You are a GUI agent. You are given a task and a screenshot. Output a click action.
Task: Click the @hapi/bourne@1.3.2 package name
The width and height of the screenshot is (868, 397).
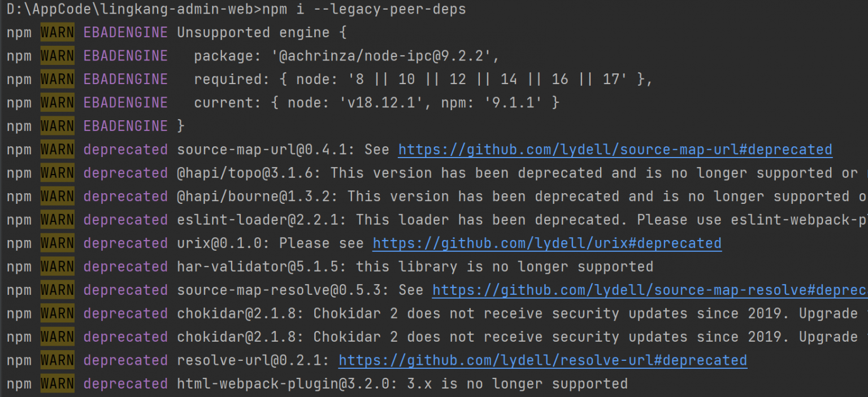[x=257, y=197]
